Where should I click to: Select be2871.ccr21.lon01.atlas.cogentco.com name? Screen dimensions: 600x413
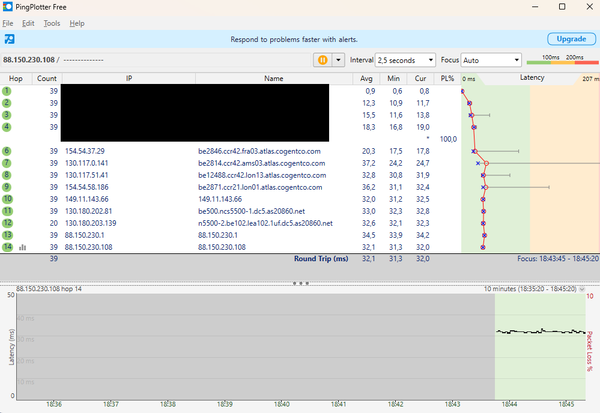(260, 187)
